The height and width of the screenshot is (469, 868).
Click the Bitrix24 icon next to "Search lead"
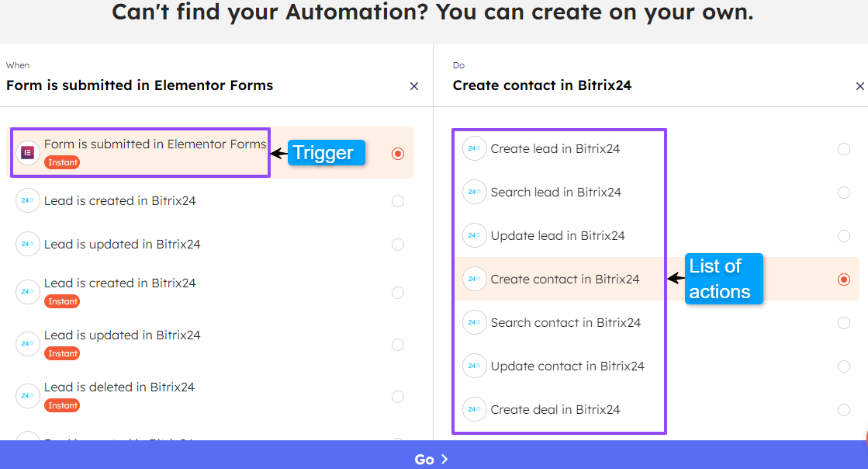474,192
